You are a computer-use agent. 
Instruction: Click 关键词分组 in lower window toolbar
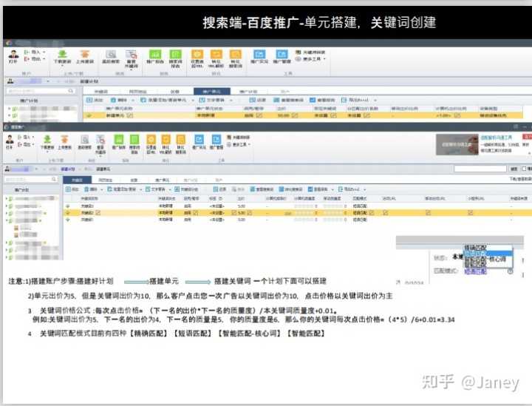tap(186, 189)
